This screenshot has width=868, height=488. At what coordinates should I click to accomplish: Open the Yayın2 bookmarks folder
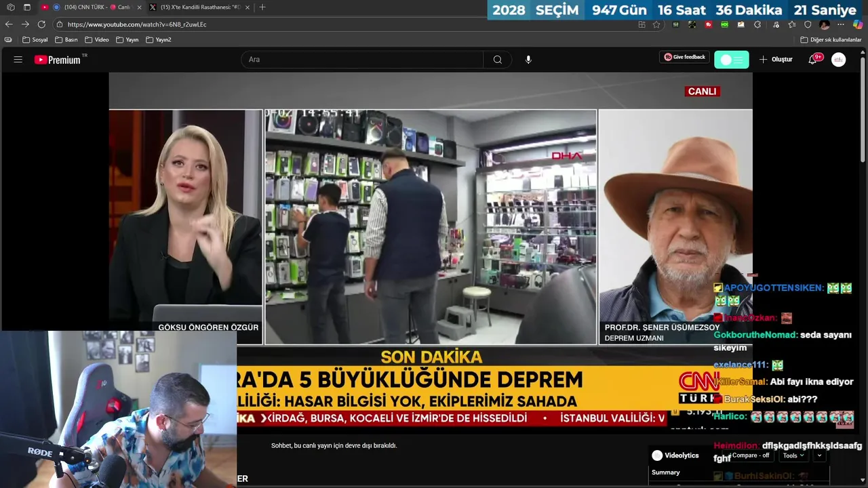[x=159, y=40]
